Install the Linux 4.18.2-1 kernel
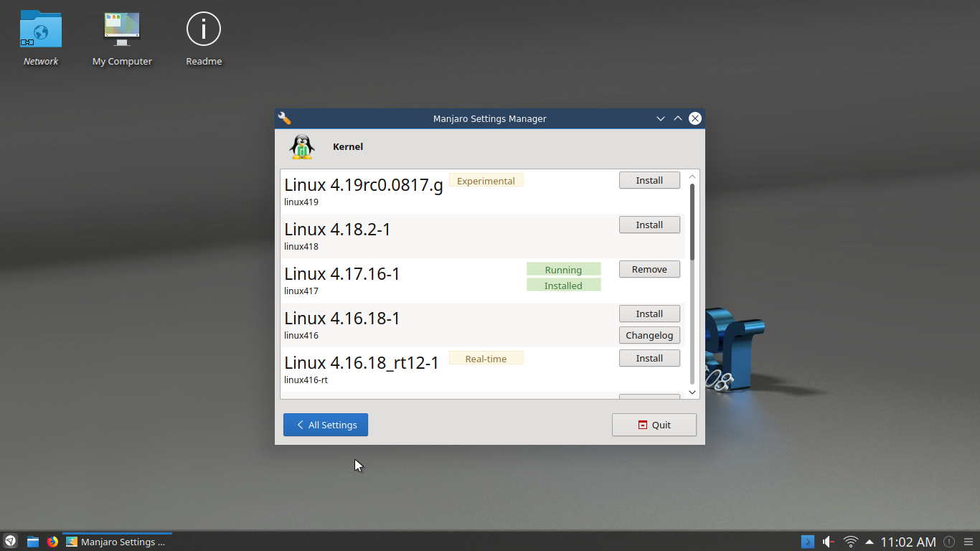Image resolution: width=980 pixels, height=551 pixels. point(649,225)
